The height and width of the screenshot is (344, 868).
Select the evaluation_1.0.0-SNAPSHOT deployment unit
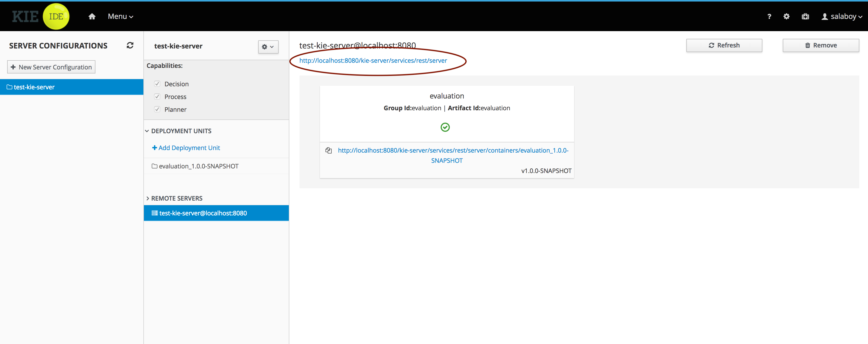coord(199,166)
